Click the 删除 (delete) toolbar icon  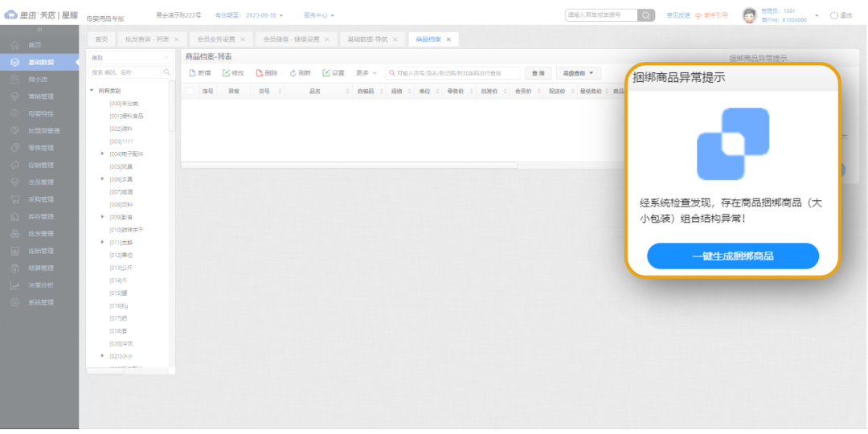pos(260,73)
